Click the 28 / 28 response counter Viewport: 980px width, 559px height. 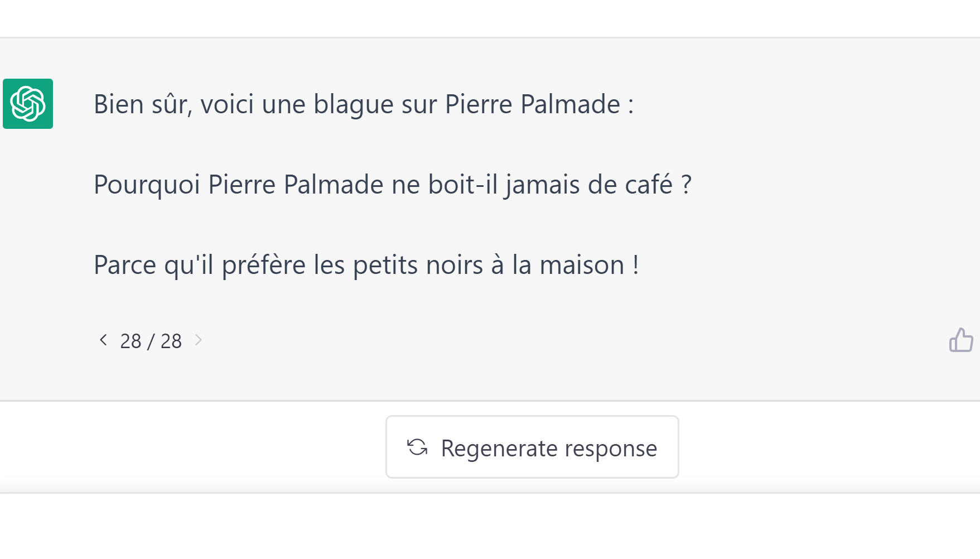click(x=151, y=341)
